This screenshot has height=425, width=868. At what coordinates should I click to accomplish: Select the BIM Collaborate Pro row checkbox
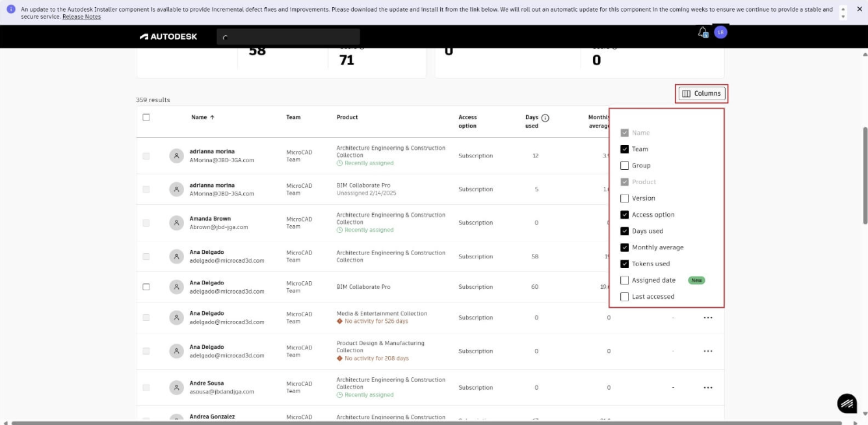click(146, 287)
